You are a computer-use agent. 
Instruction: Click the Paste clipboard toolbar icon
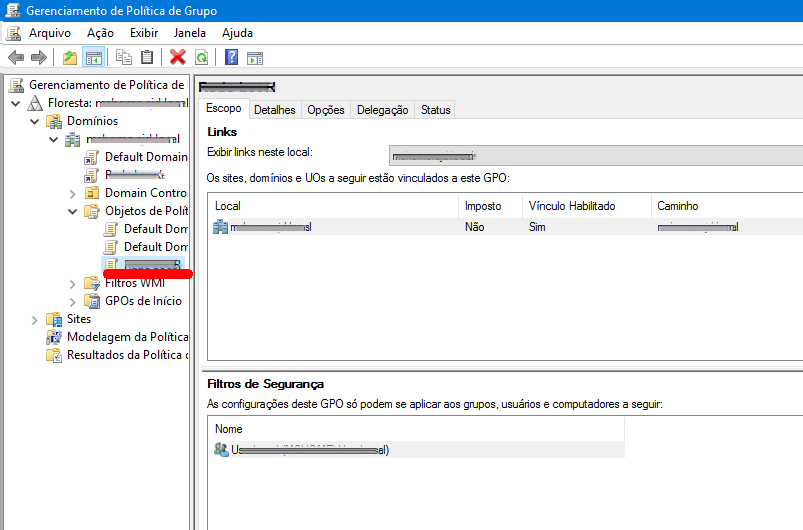[147, 57]
